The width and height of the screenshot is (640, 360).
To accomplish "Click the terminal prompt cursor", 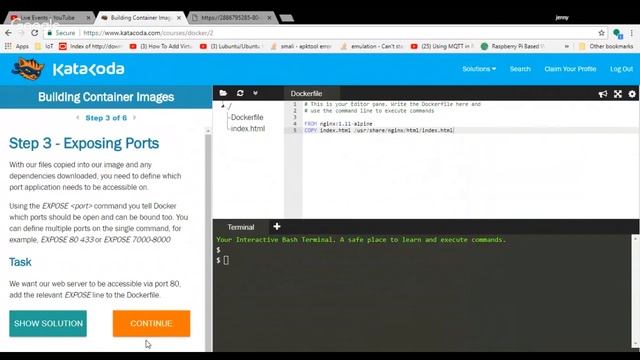I will coord(226,260).
